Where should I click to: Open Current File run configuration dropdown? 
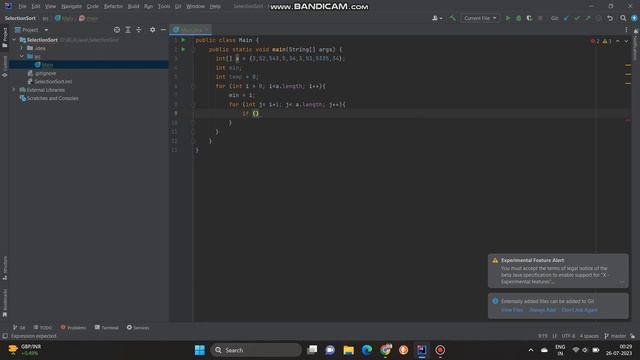coord(480,18)
